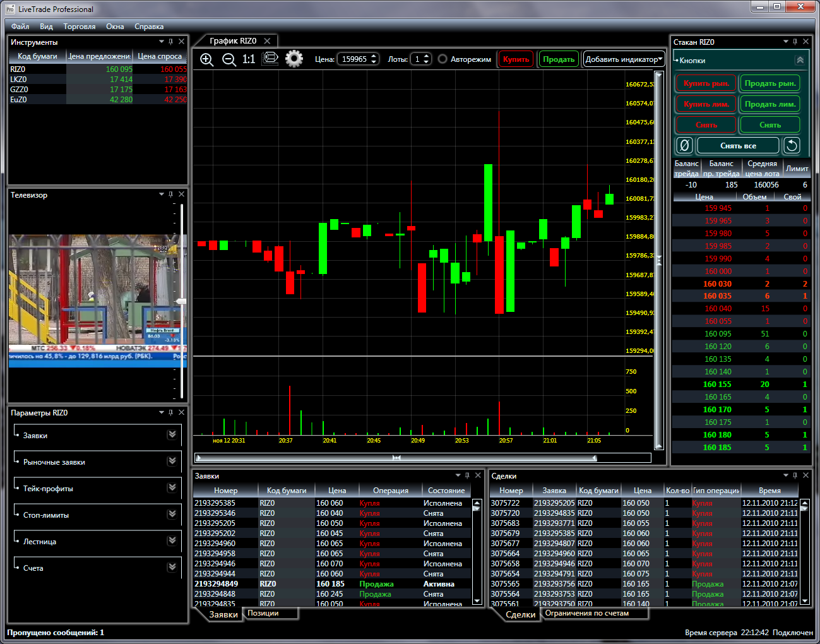Open the Справка menu

[x=149, y=27]
